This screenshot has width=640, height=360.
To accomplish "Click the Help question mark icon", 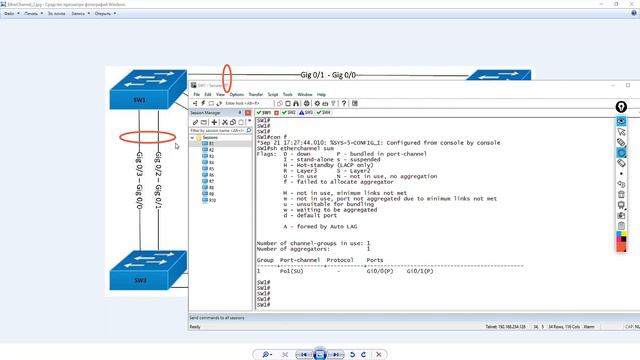I will point(344,103).
